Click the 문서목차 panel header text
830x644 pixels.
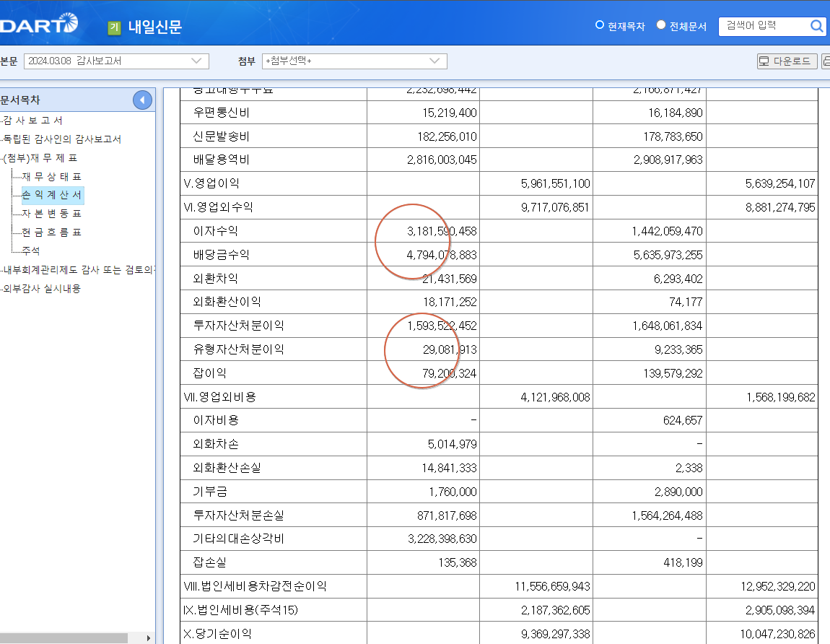pos(20,100)
